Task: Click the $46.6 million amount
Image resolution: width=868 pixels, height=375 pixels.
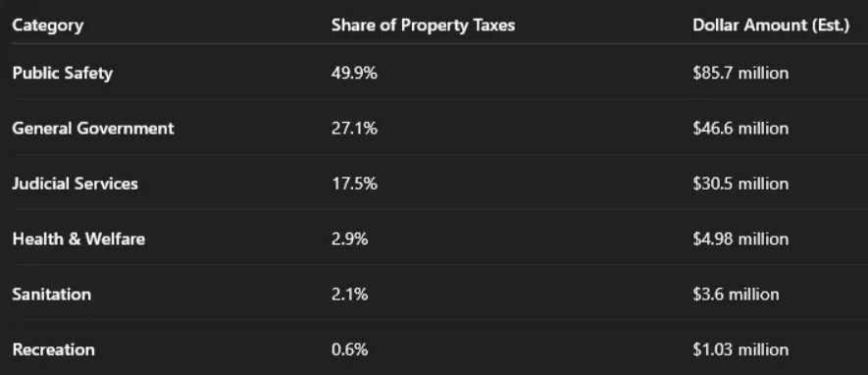Action: pos(740,129)
